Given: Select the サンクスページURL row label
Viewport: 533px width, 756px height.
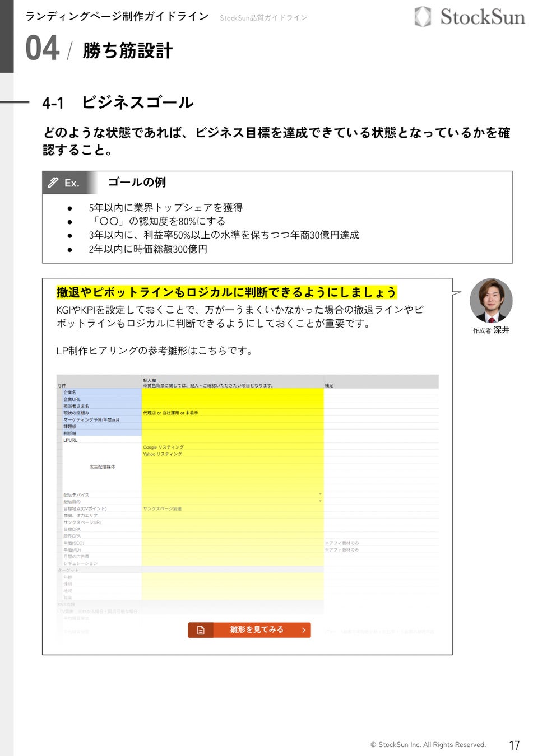Looking at the screenshot, I should tap(82, 522).
